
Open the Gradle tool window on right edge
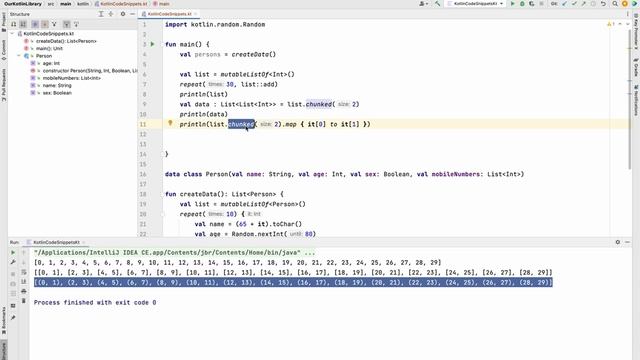tap(636, 67)
